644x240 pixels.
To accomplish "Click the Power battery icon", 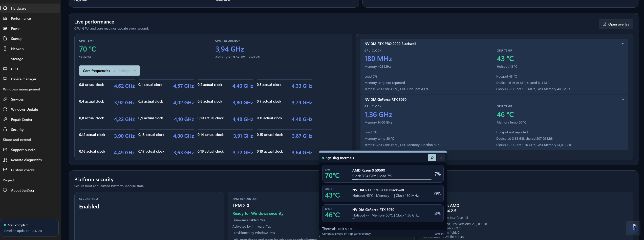I will tap(5, 28).
